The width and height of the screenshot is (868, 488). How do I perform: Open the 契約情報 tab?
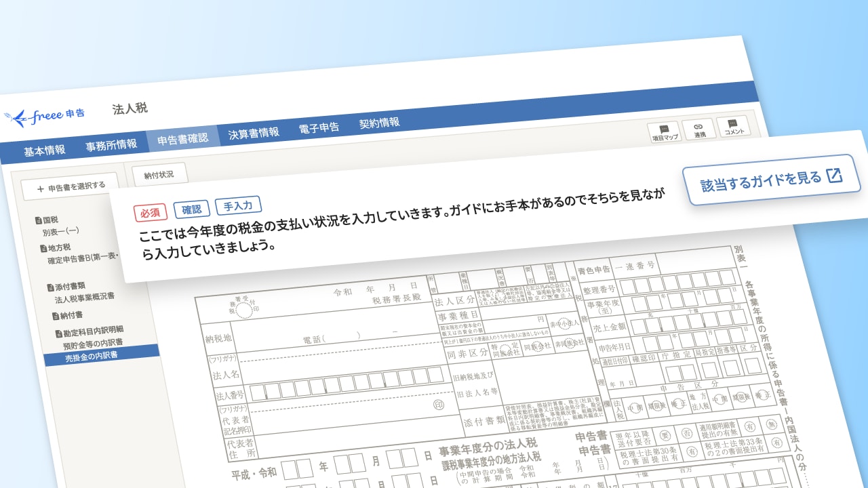pyautogui.click(x=379, y=123)
